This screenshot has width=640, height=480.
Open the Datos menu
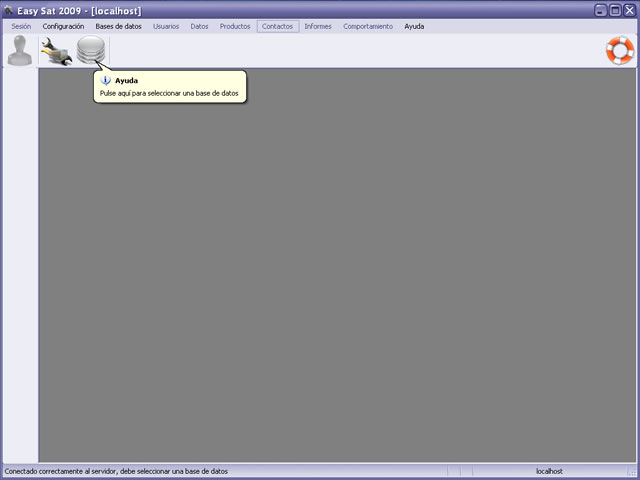click(199, 27)
